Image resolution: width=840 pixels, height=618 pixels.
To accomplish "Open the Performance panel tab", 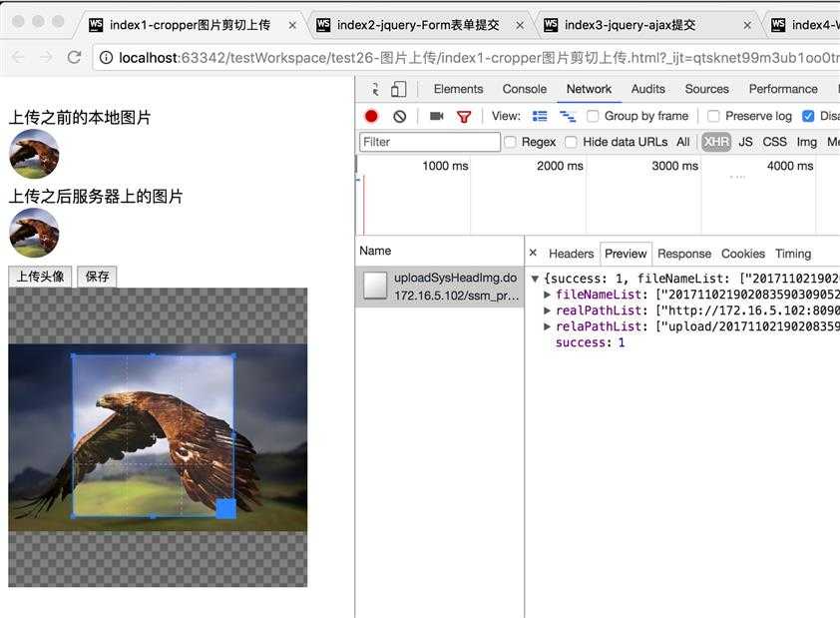I will pos(783,89).
